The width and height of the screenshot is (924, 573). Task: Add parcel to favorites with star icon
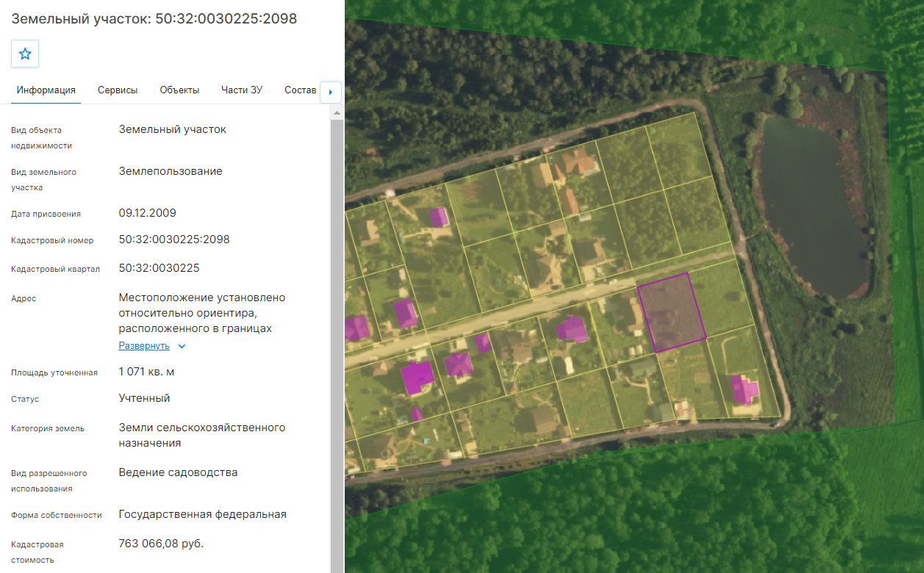pyautogui.click(x=25, y=54)
